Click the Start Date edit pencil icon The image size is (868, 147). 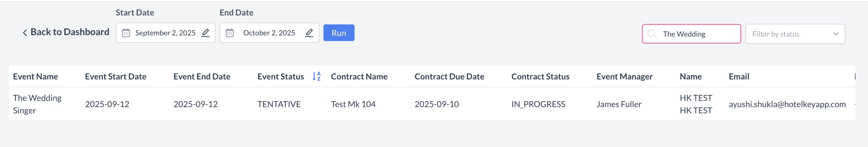205,33
